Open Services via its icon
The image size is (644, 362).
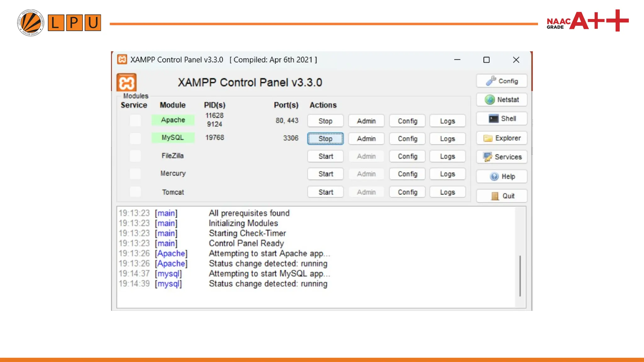tap(488, 157)
